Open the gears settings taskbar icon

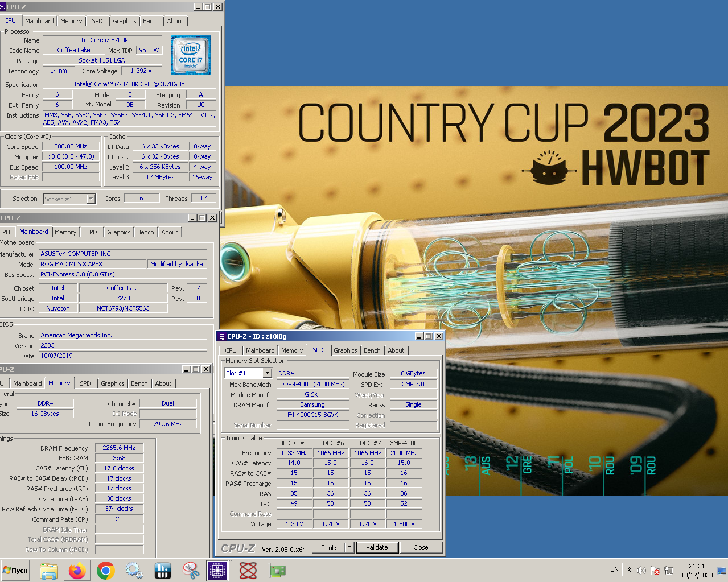[x=134, y=570]
